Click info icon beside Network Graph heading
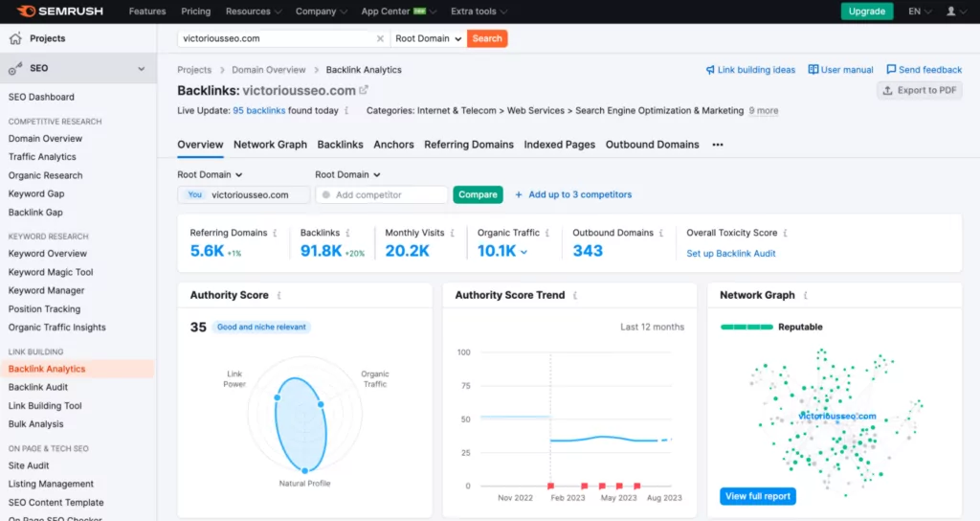The height and width of the screenshot is (521, 980). click(806, 296)
